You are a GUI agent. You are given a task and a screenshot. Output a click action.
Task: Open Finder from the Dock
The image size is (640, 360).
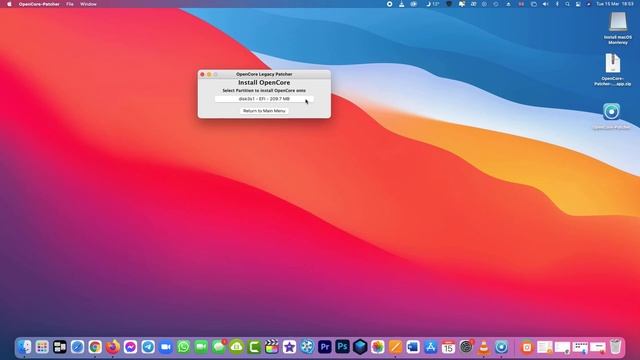pyautogui.click(x=24, y=347)
